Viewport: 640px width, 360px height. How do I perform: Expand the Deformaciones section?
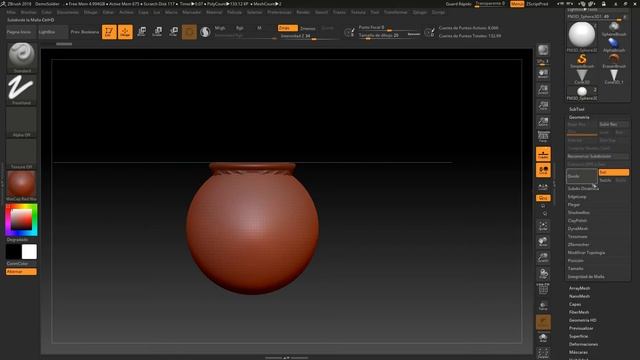pos(584,344)
